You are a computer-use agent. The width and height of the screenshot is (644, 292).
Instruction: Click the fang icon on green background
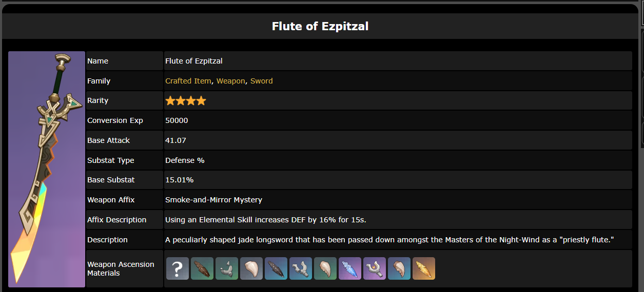coord(325,268)
